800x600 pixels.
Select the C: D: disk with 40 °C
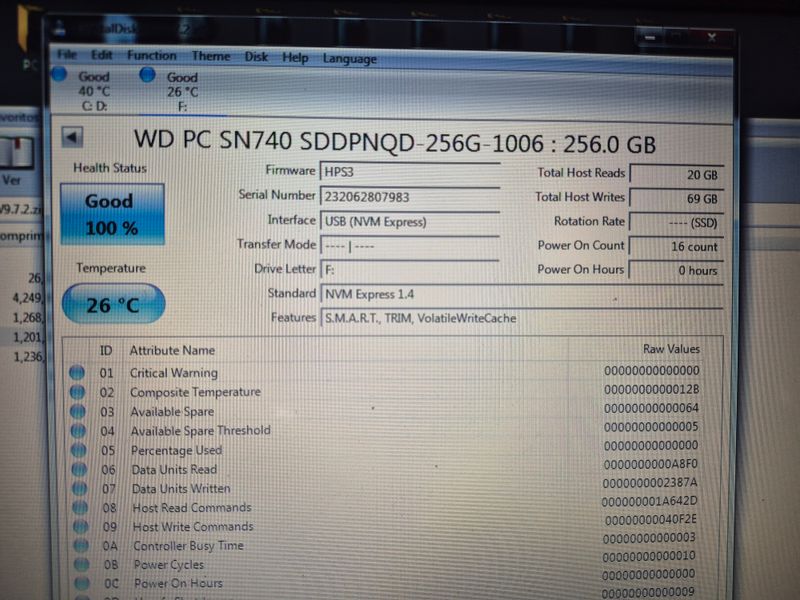pyautogui.click(x=94, y=91)
